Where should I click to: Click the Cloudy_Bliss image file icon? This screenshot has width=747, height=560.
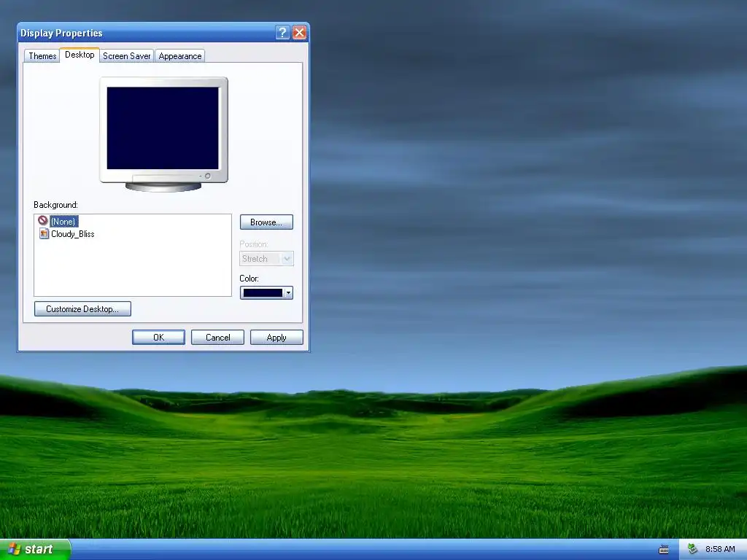(x=44, y=233)
